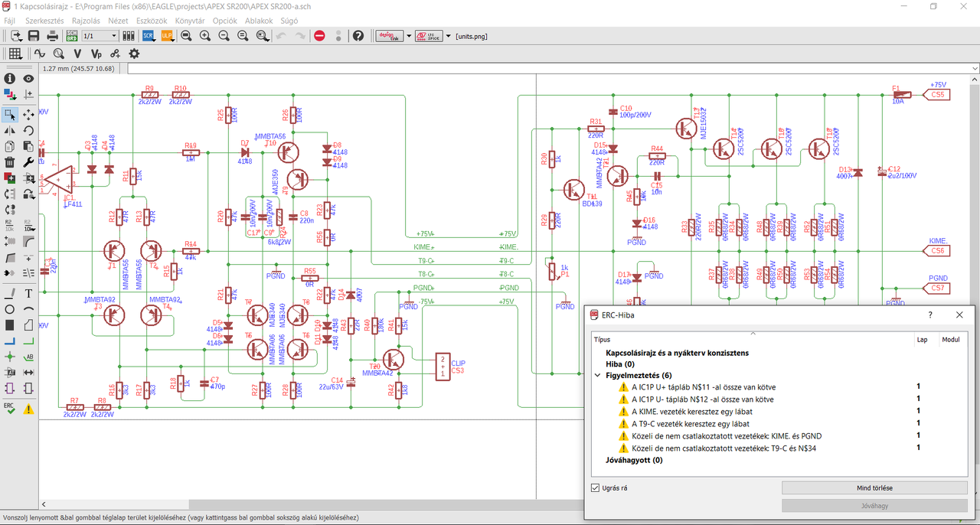The width and height of the screenshot is (980, 525).
Task: Select the Text tool
Action: coord(28,293)
